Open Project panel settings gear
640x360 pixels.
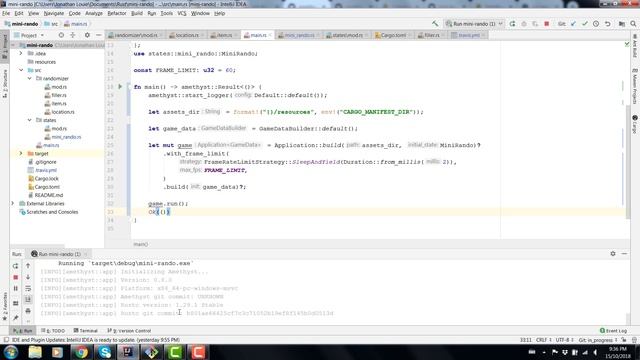pyautogui.click(x=87, y=36)
